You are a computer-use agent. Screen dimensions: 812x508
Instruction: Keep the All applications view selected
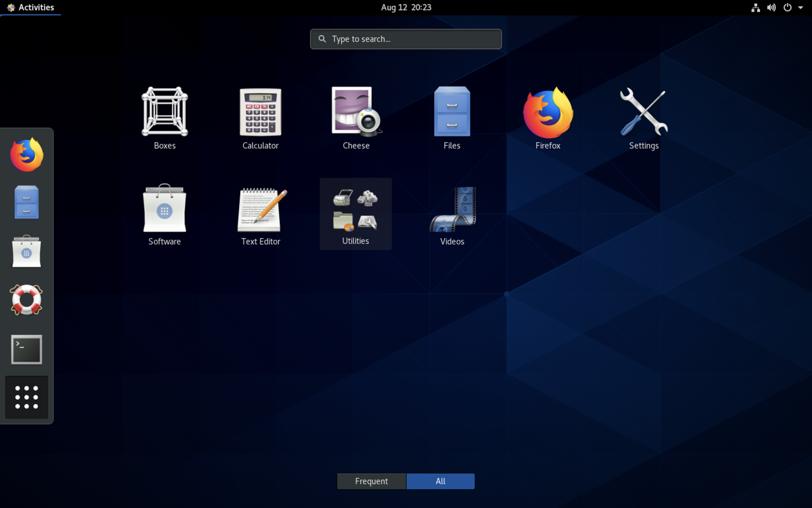[x=440, y=481]
